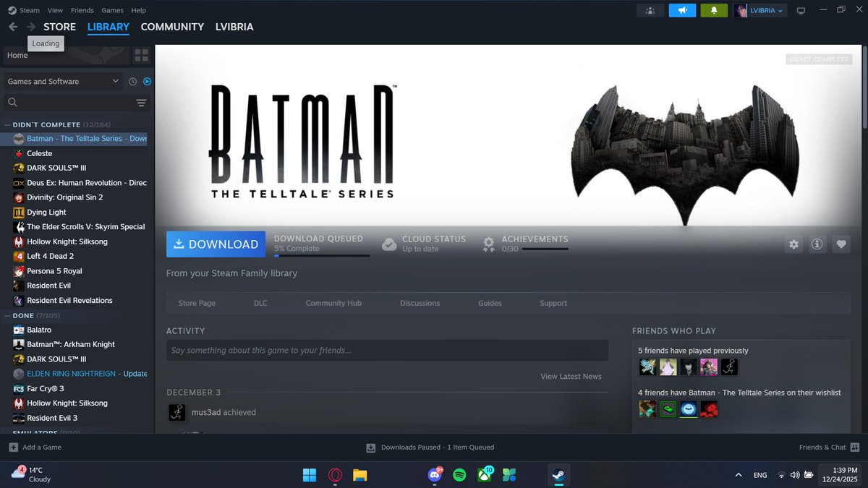Viewport: 868px width, 488px height.
Task: Go to library Home
Action: click(67, 55)
